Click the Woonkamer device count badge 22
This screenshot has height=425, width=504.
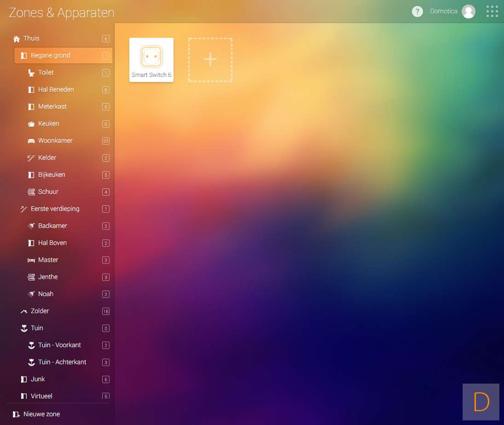click(x=106, y=141)
